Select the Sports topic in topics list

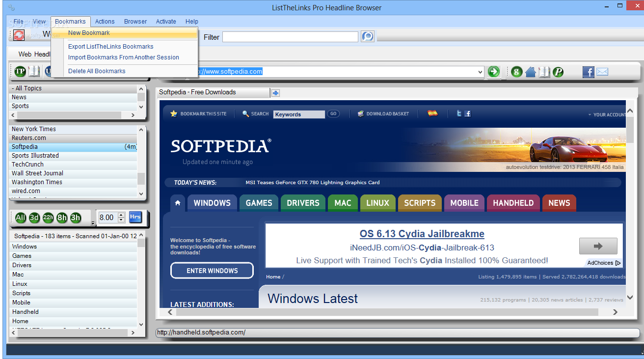74,106
